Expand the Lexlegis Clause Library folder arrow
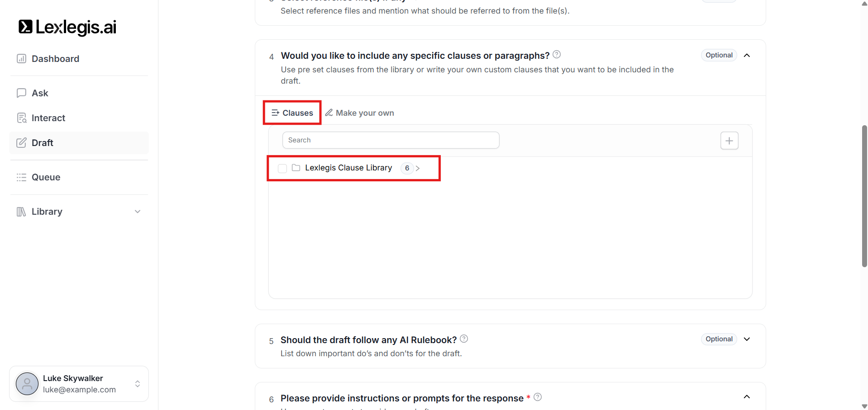This screenshot has height=410, width=868. 418,168
